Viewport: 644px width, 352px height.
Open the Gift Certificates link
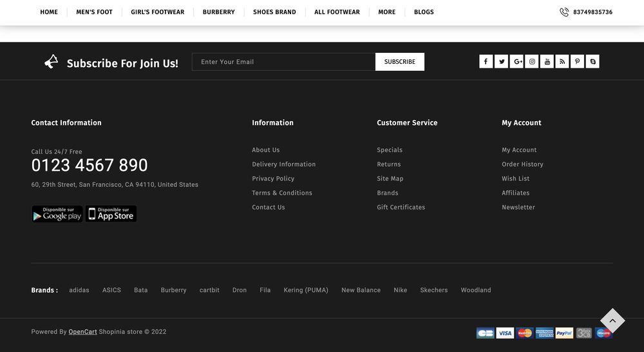pyautogui.click(x=401, y=207)
